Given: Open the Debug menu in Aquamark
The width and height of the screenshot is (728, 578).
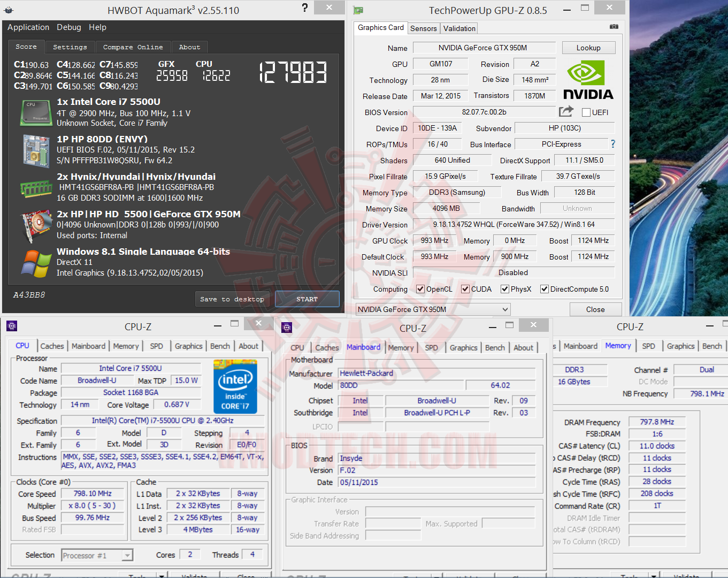Looking at the screenshot, I should tap(69, 27).
